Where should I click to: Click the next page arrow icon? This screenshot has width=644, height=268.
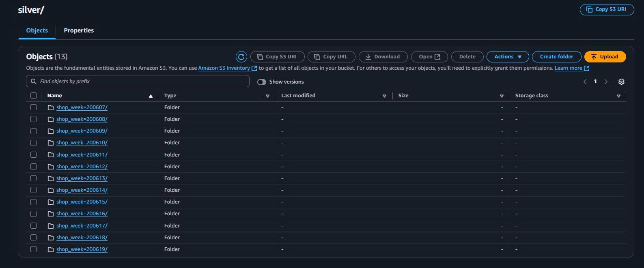606,81
